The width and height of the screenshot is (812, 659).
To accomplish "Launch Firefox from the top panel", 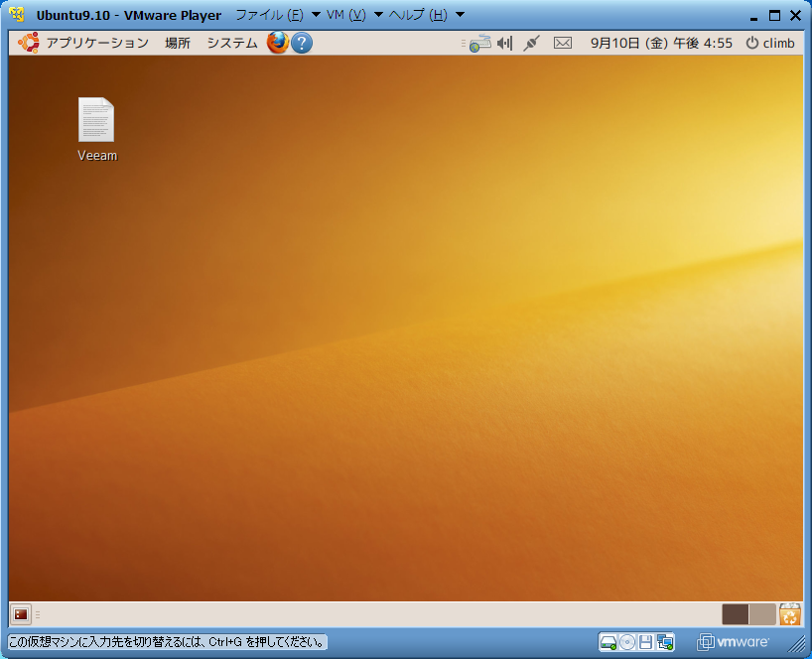I will [x=278, y=43].
